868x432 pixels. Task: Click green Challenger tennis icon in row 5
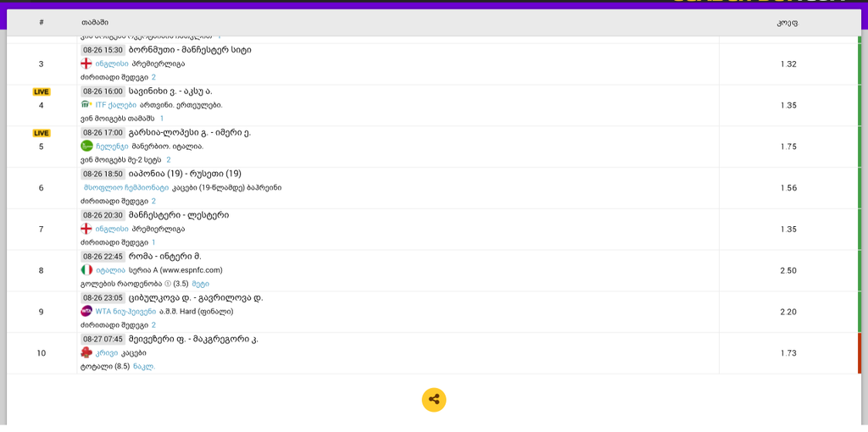pos(86,146)
